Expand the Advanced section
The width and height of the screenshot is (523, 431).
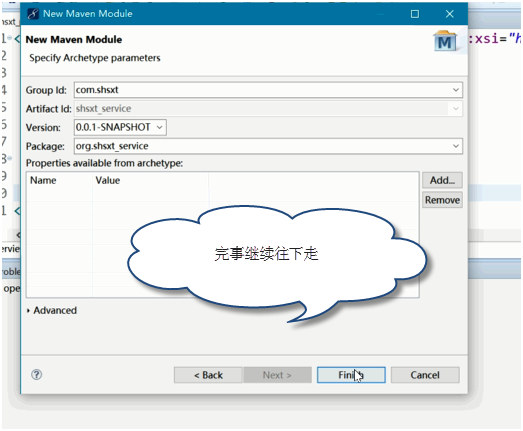tap(52, 310)
